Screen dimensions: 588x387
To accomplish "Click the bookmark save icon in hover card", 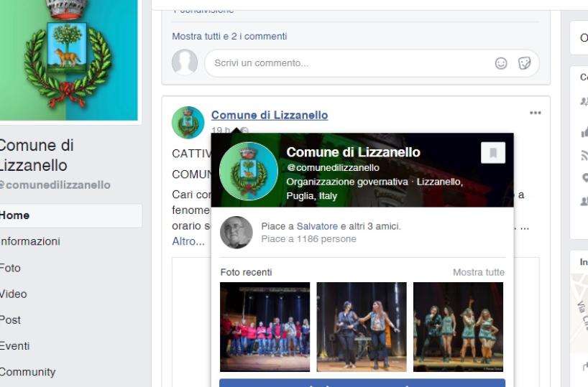I will (492, 152).
